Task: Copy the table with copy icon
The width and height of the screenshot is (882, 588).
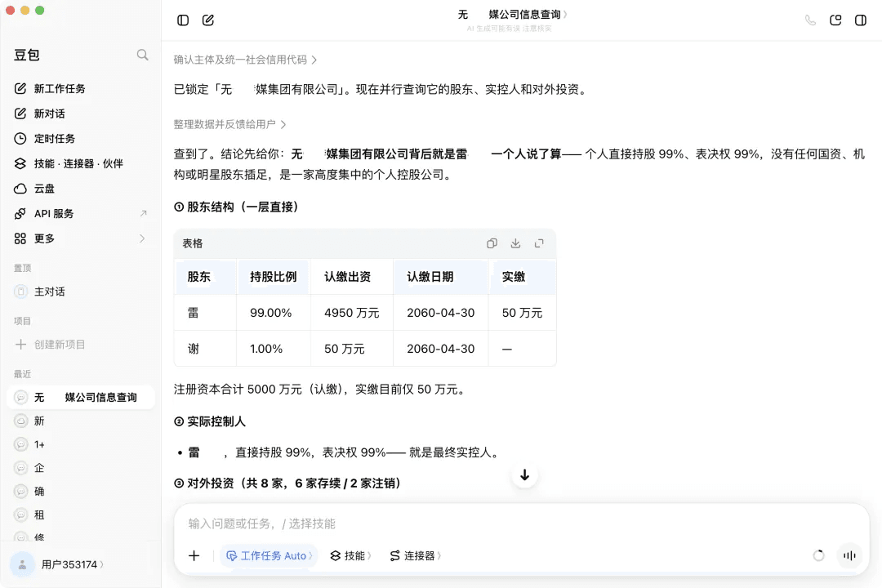Action: click(x=492, y=243)
